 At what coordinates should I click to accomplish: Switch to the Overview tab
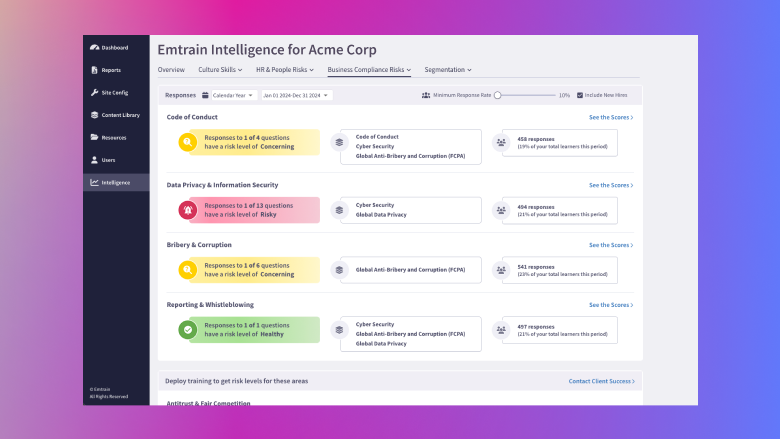(x=171, y=70)
